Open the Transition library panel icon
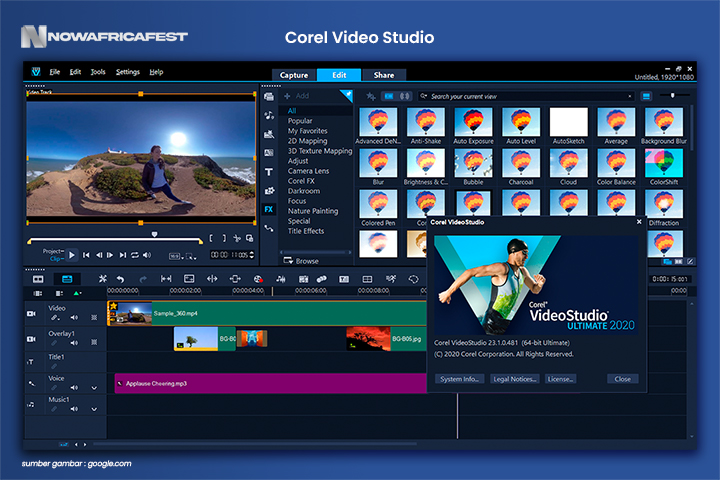The image size is (720, 480). coord(269,152)
